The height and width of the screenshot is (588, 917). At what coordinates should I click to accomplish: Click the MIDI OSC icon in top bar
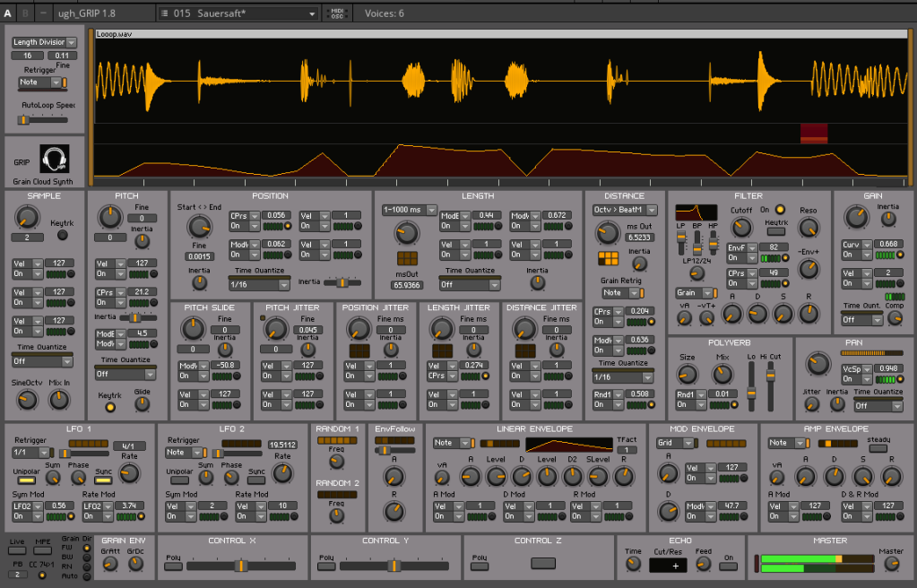(x=337, y=13)
